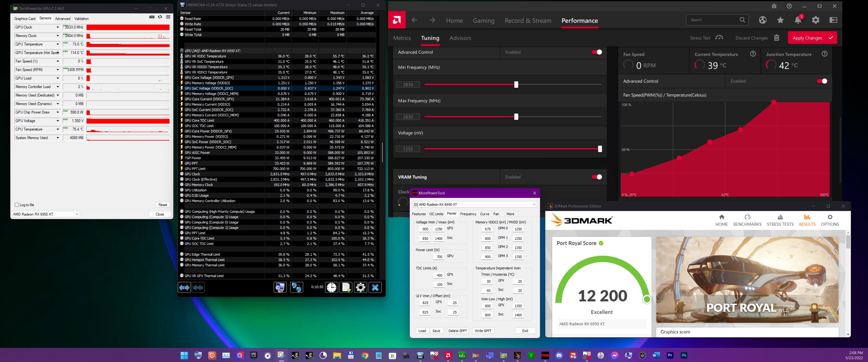Check Log to file in GPU-Z
The image size is (868, 362).
[x=17, y=205]
